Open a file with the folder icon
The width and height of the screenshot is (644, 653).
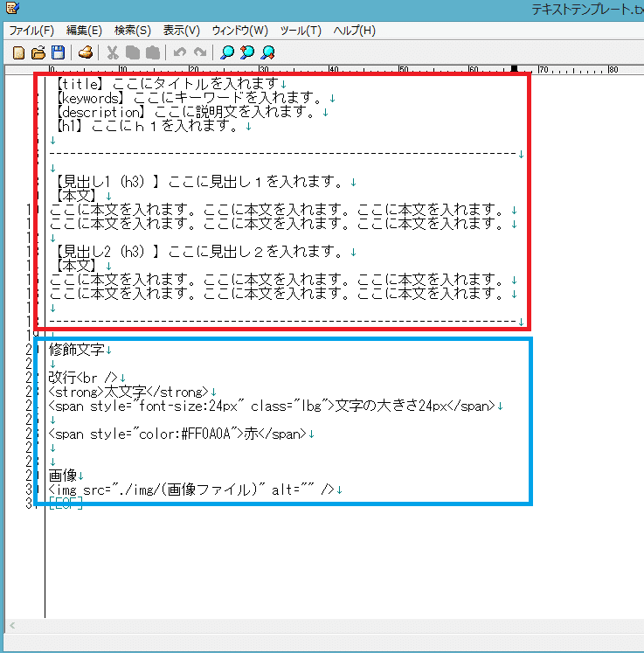(38, 53)
